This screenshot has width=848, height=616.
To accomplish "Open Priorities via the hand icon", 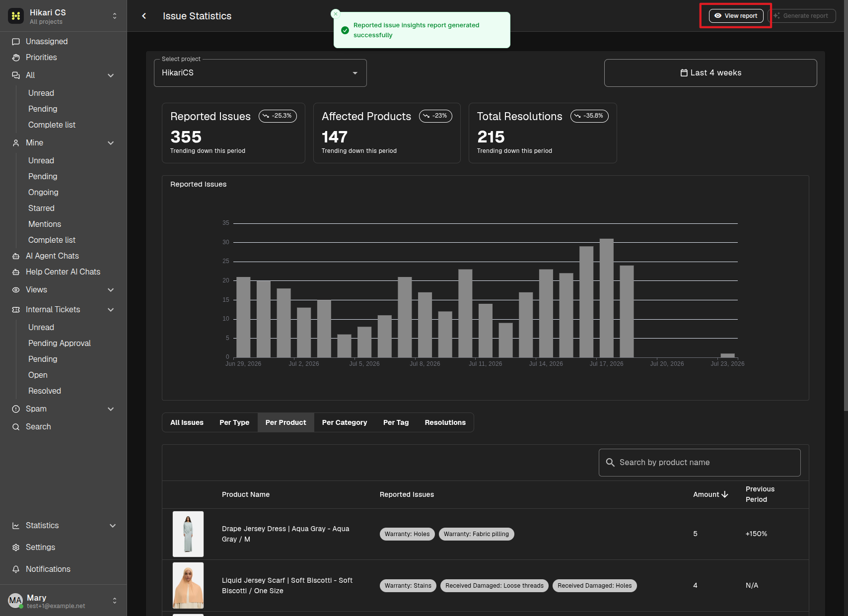I will tap(16, 58).
